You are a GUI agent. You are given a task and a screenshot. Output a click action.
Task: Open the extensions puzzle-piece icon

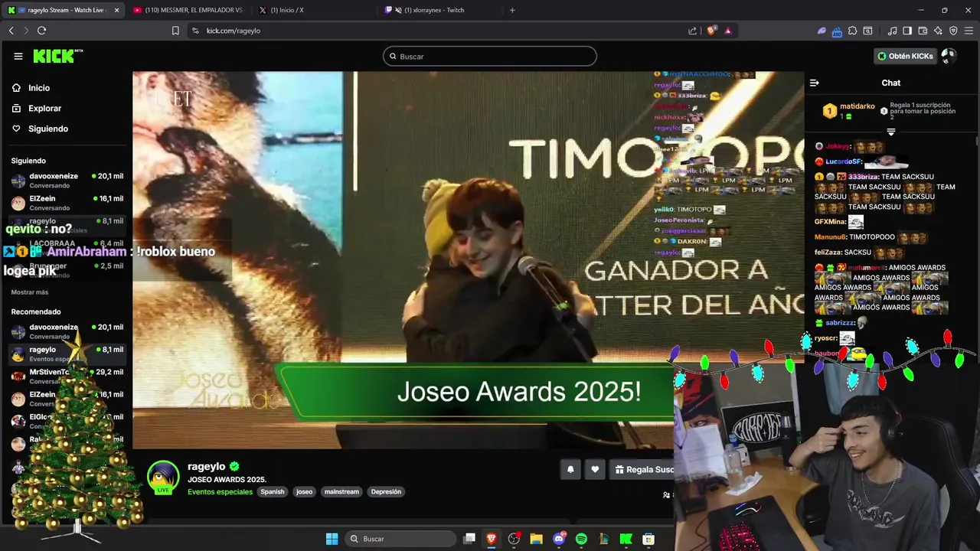coord(852,31)
